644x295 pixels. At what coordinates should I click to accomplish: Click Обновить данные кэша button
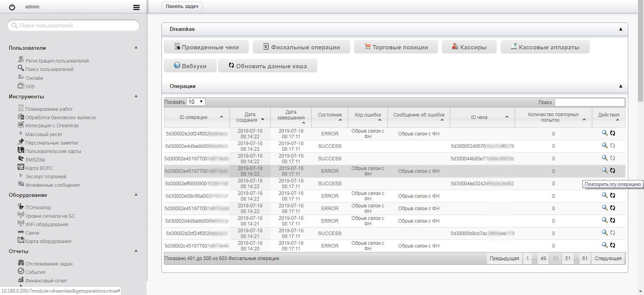[267, 66]
